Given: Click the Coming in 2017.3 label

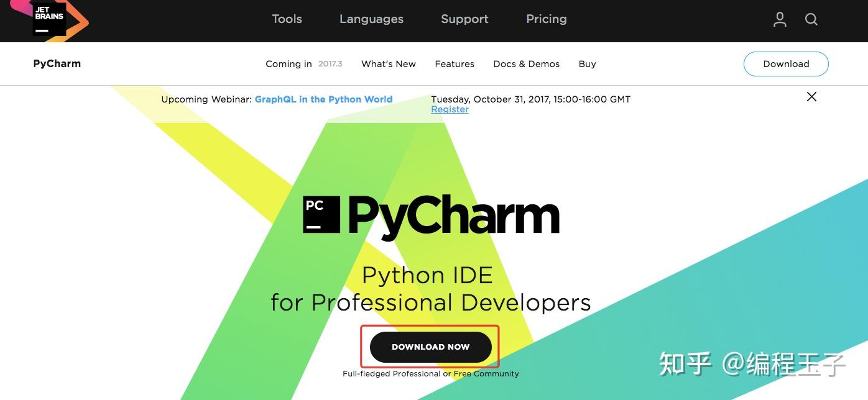Looking at the screenshot, I should tap(303, 64).
